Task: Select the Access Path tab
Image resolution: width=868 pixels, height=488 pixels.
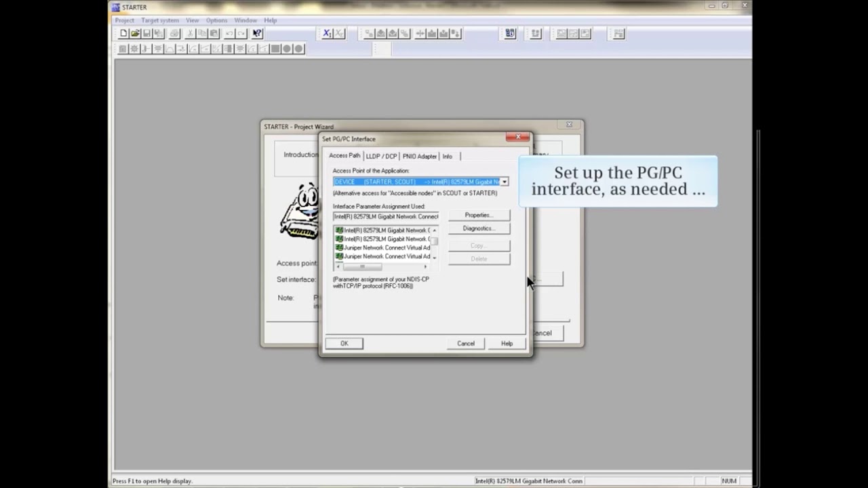Action: tap(344, 156)
